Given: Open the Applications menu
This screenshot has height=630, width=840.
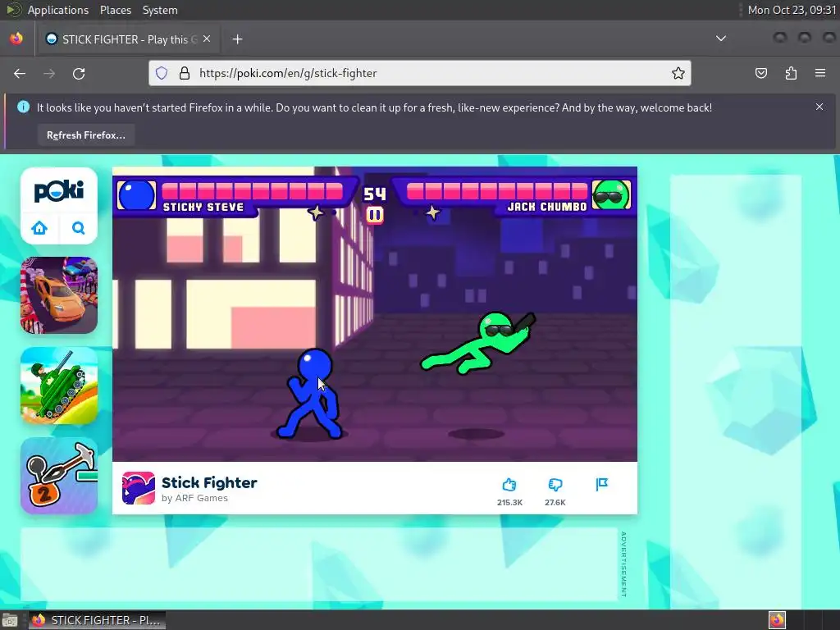Looking at the screenshot, I should click(58, 10).
